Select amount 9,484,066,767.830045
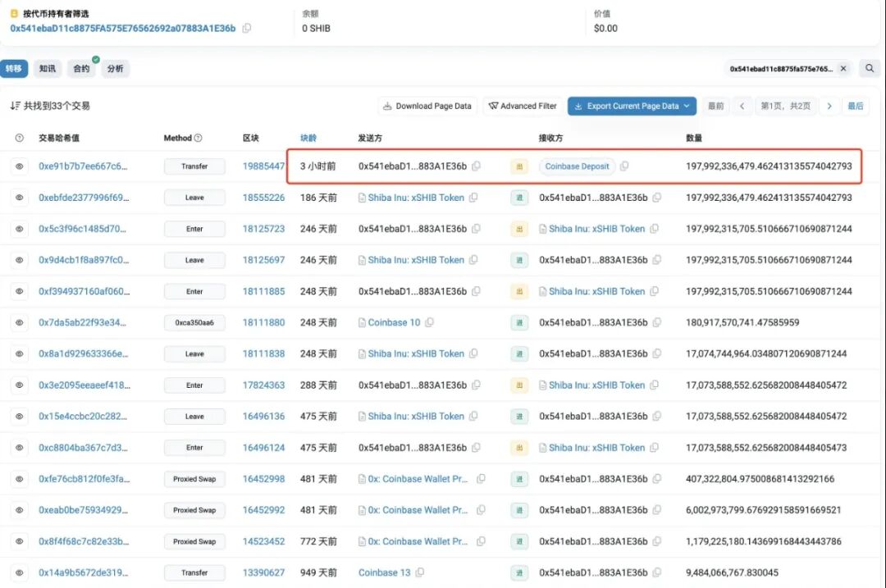 (x=733, y=572)
